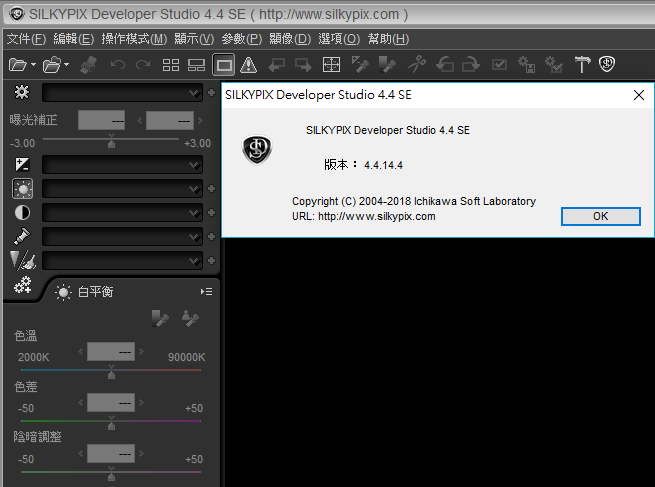655x487 pixels.
Task: Open the 參數(P) menu
Action: pyautogui.click(x=241, y=39)
